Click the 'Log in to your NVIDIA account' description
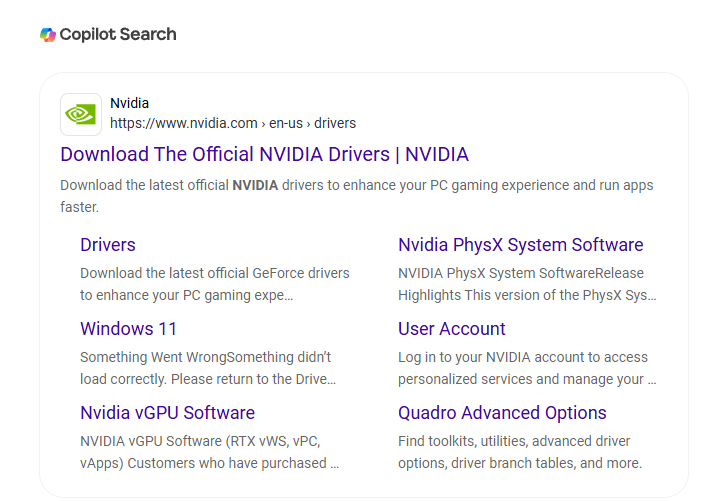Image resolution: width=701 pixels, height=501 pixels. click(527, 368)
